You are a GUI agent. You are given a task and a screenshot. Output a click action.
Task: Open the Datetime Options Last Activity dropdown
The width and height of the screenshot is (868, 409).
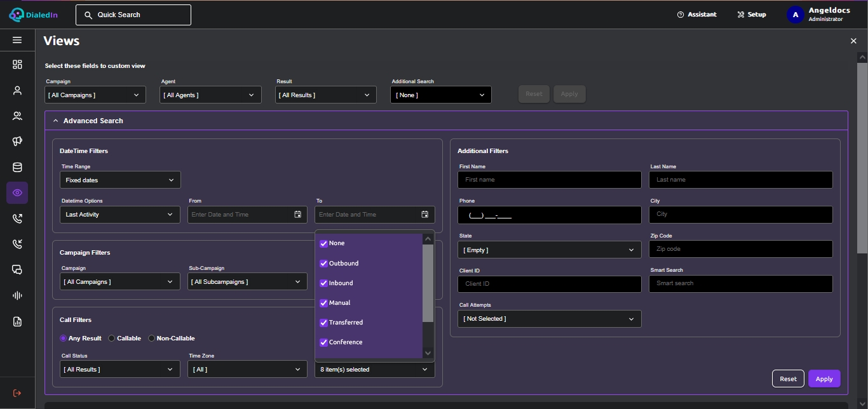click(x=120, y=215)
